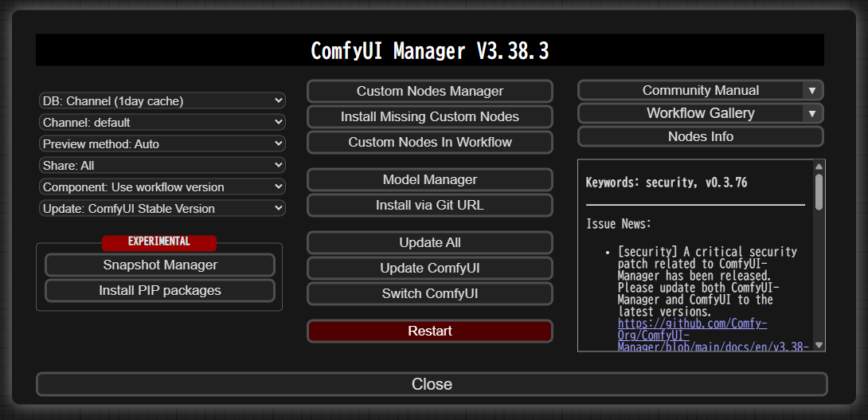
Task: Open the Model Manager
Action: click(429, 179)
